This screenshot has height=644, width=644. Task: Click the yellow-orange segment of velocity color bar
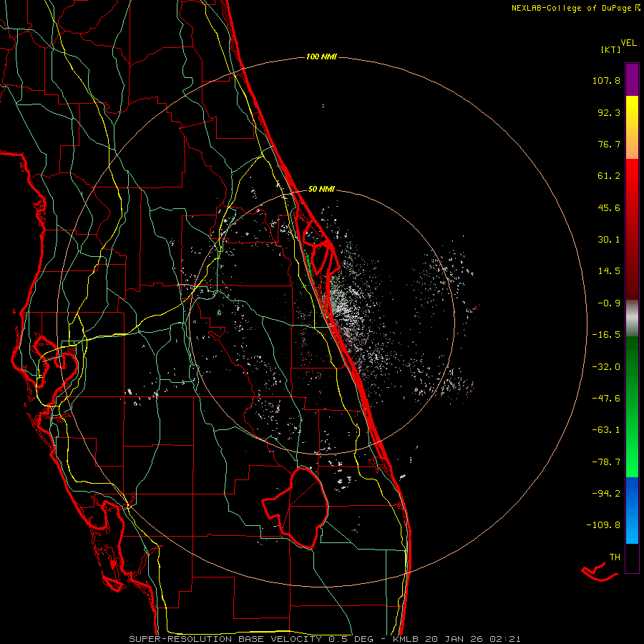tap(632, 127)
